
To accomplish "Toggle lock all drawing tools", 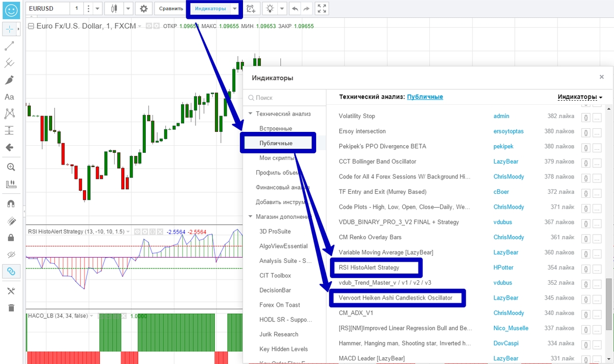I will (10, 238).
